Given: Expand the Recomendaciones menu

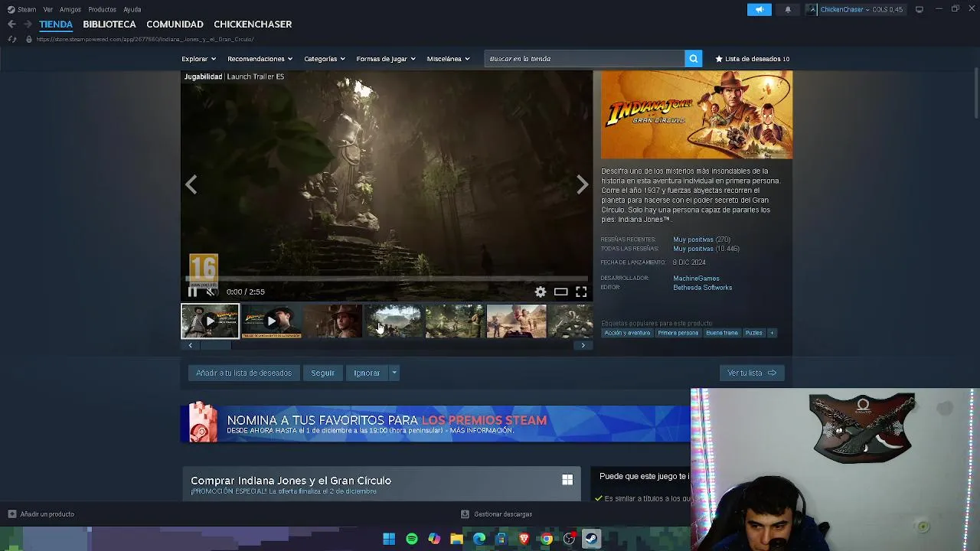Looking at the screenshot, I should pos(260,59).
